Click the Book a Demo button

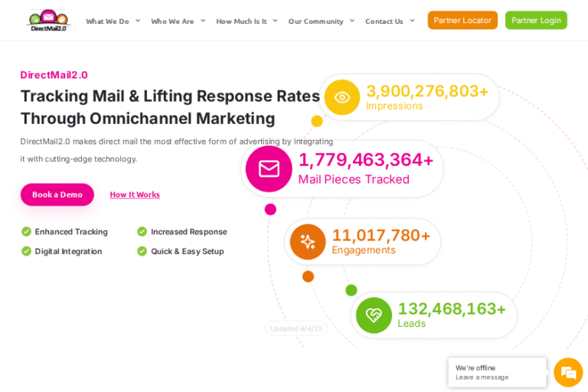57,194
